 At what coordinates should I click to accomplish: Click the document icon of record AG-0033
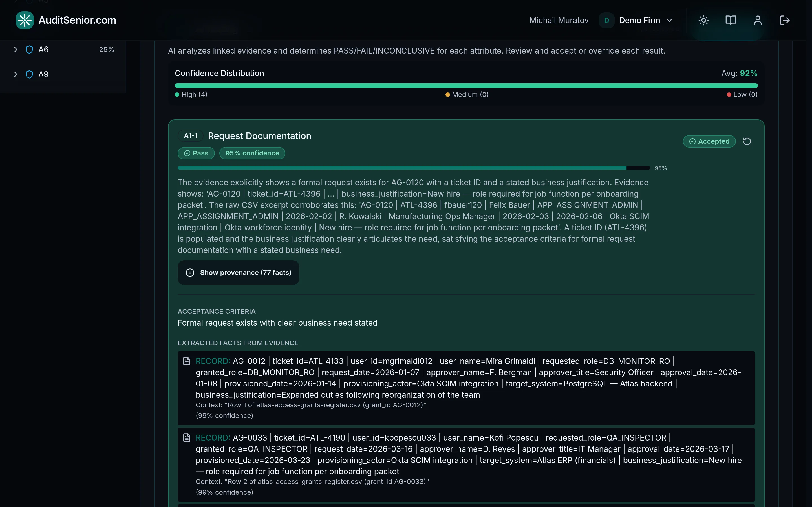187,438
